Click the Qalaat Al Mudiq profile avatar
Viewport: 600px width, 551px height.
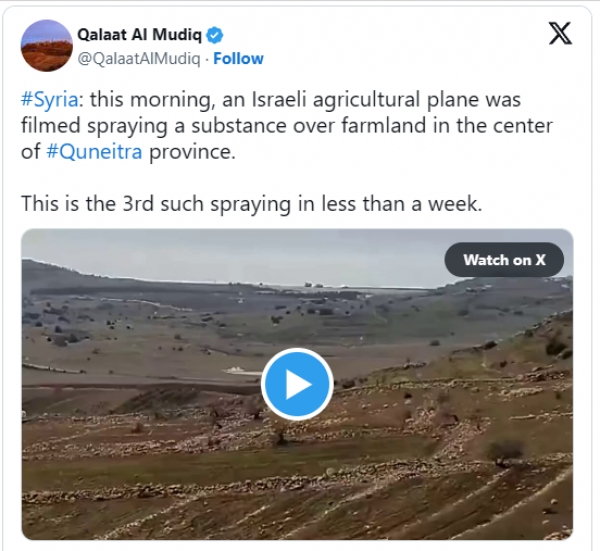[46, 45]
